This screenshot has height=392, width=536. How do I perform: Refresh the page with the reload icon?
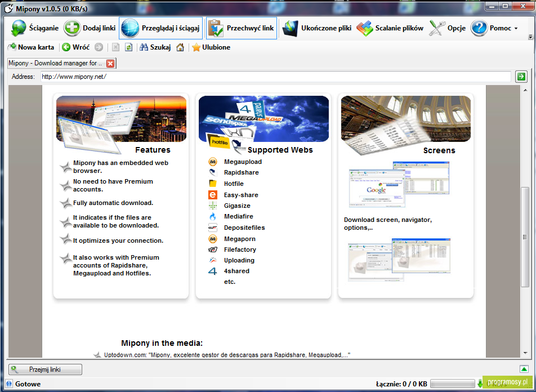128,47
